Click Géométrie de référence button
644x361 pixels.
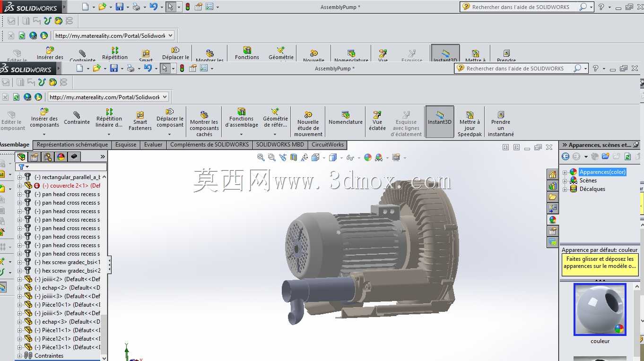(275, 118)
